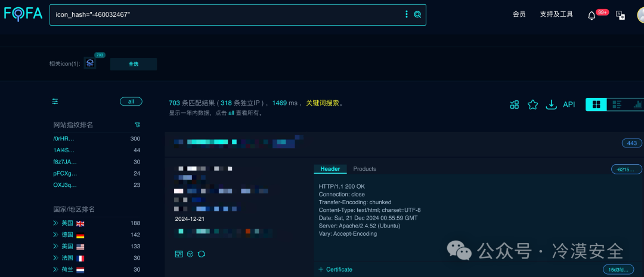Run the search with magnifier icon
The width and height of the screenshot is (644, 277).
tap(417, 14)
